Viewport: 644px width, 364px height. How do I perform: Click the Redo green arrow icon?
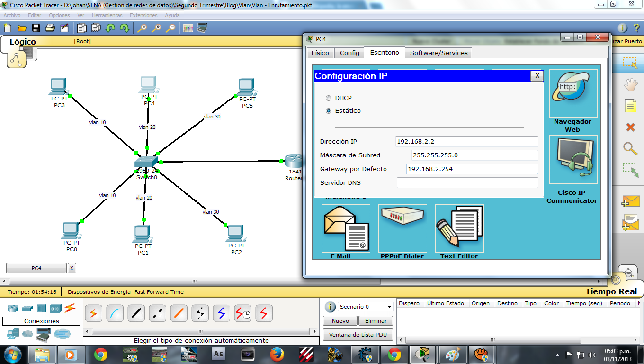point(125,28)
